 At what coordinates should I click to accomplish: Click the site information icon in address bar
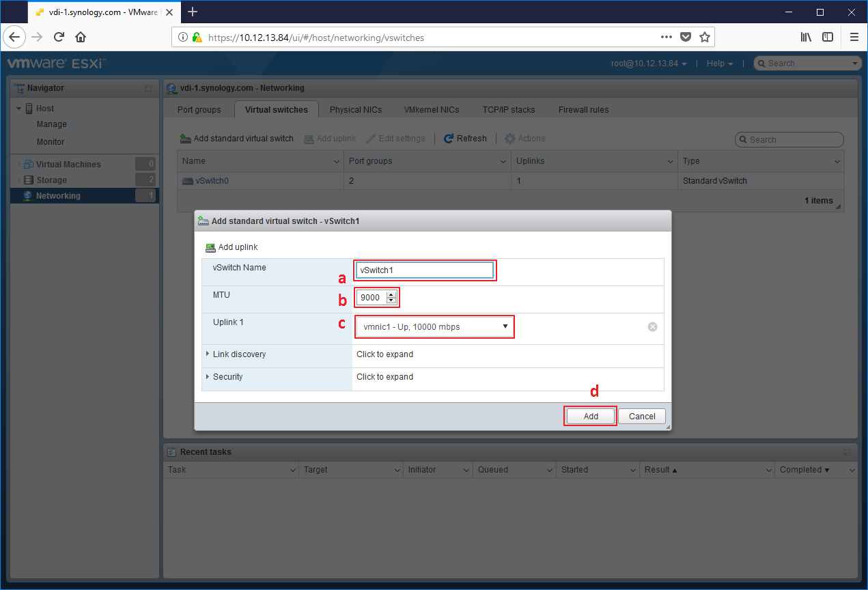tap(183, 38)
